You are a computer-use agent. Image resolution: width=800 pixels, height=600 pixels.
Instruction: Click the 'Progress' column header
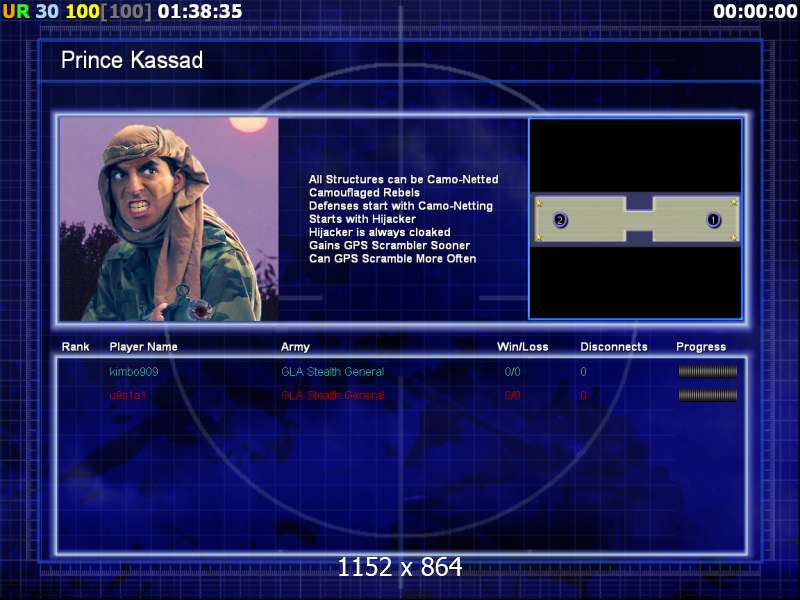(701, 347)
